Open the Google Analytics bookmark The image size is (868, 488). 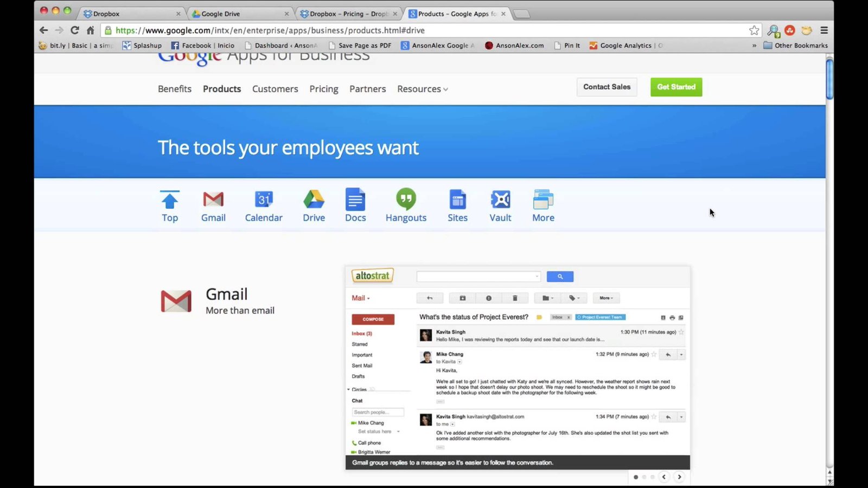pyautogui.click(x=626, y=46)
